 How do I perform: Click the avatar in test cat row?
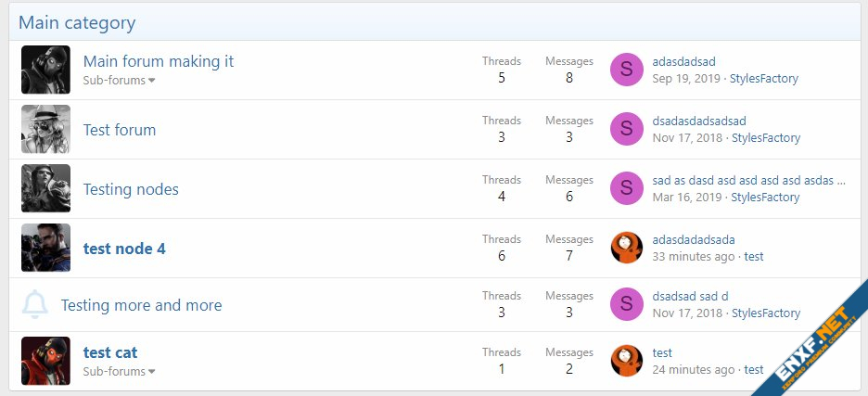click(626, 361)
